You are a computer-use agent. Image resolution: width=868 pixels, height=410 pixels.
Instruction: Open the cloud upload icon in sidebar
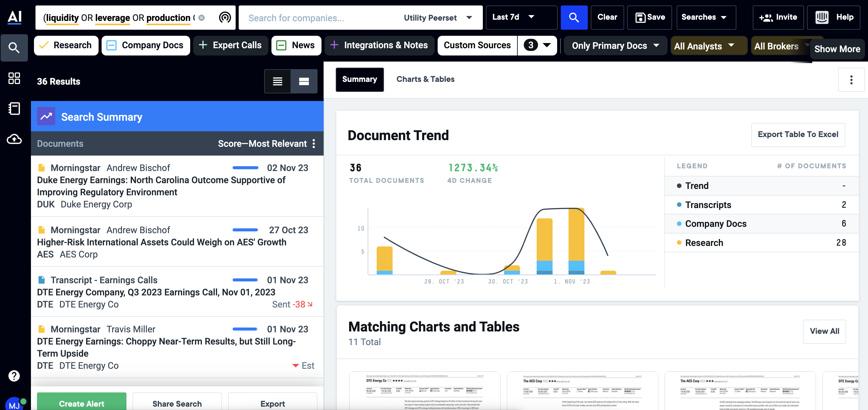[x=14, y=139]
